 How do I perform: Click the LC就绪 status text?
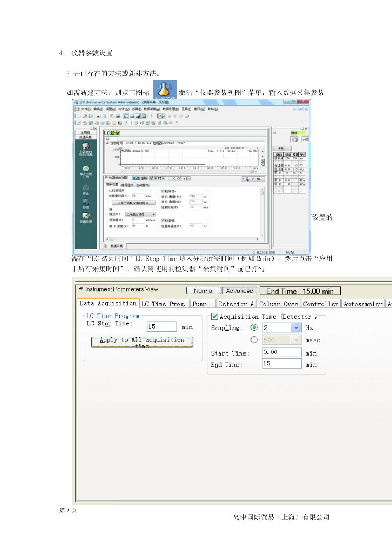coord(112,133)
